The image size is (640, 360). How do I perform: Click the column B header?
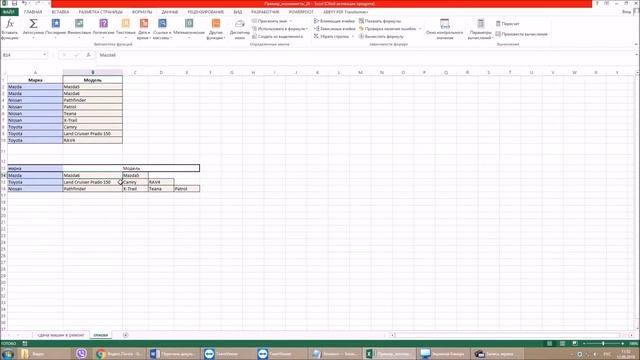(x=93, y=72)
